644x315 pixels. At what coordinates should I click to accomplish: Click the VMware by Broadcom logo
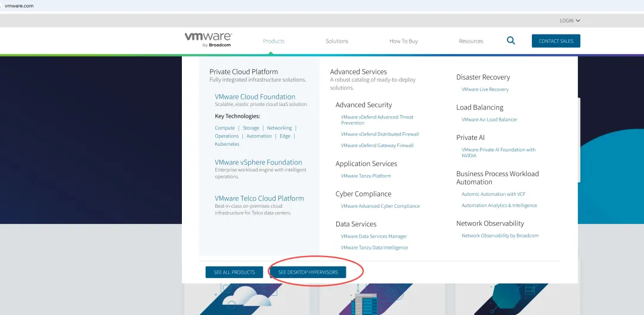point(208,40)
